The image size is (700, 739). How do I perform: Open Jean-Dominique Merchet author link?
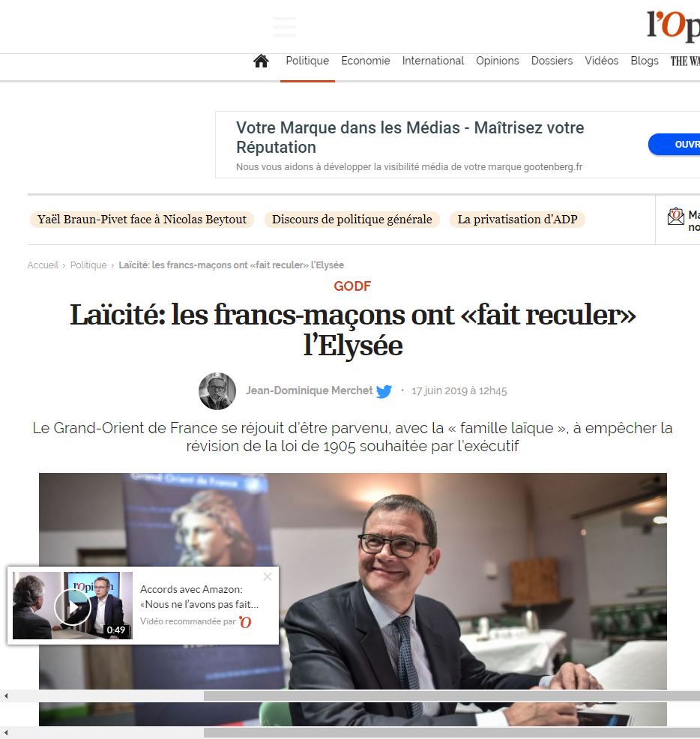click(309, 390)
